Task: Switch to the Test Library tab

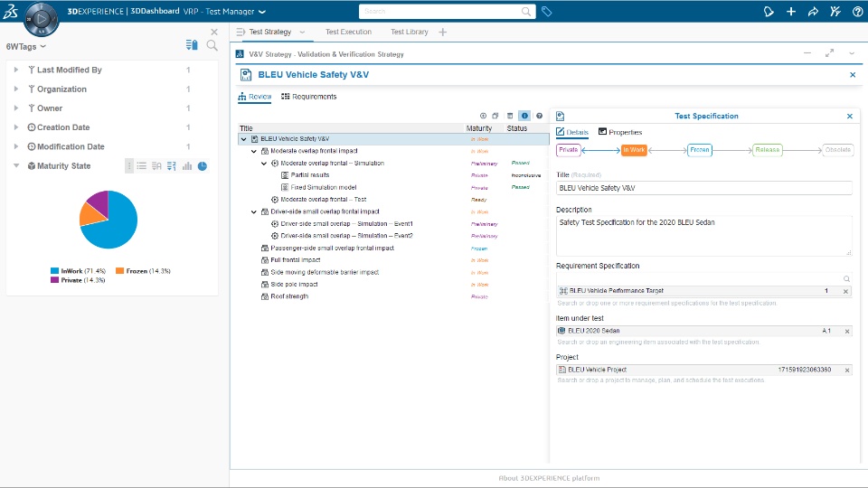Action: click(409, 33)
